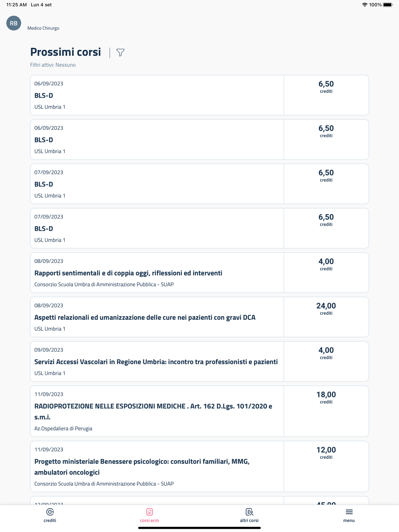Tap the Prossimi corsi heading
The height and width of the screenshot is (532, 399).
tap(66, 52)
